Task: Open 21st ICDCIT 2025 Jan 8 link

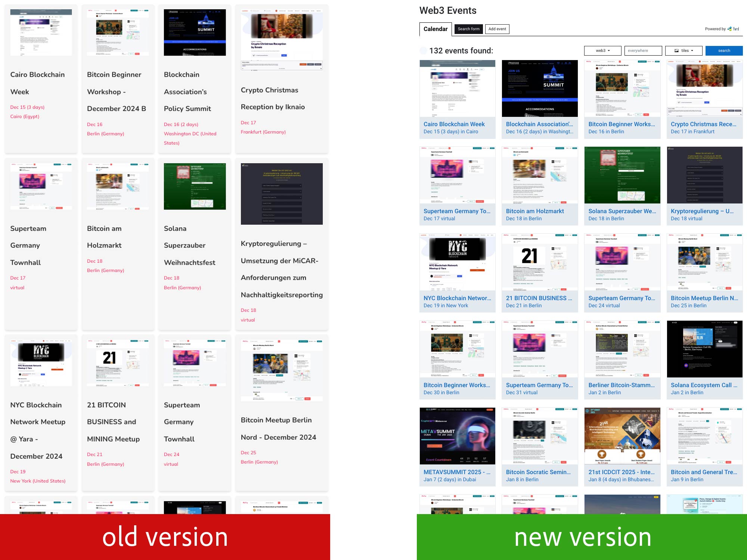Action: point(622,472)
